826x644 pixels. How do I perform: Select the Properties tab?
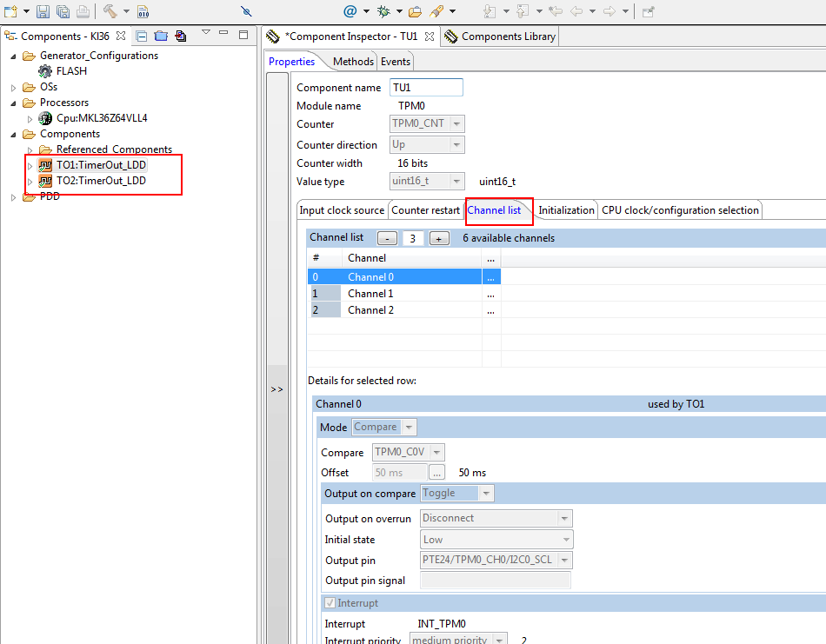291,62
